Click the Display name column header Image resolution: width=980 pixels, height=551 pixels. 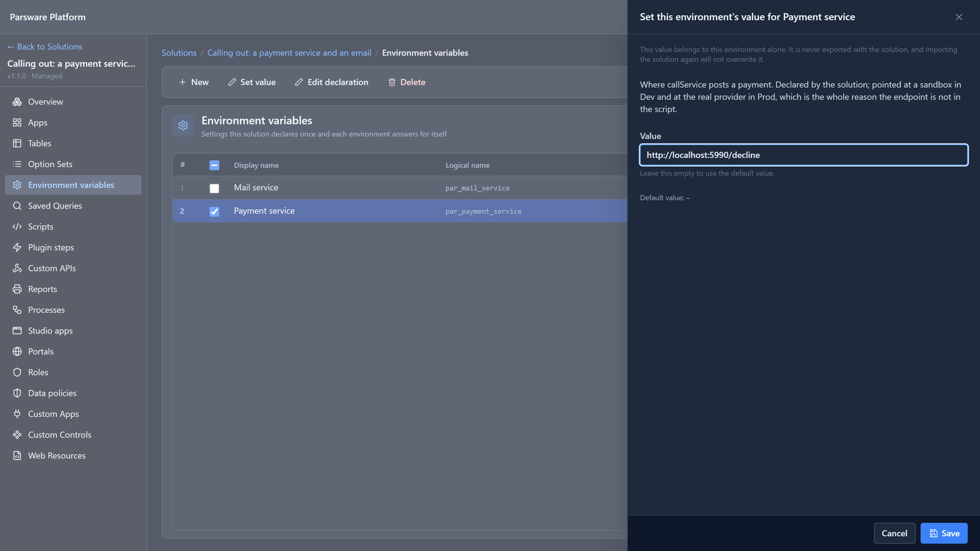(256, 165)
